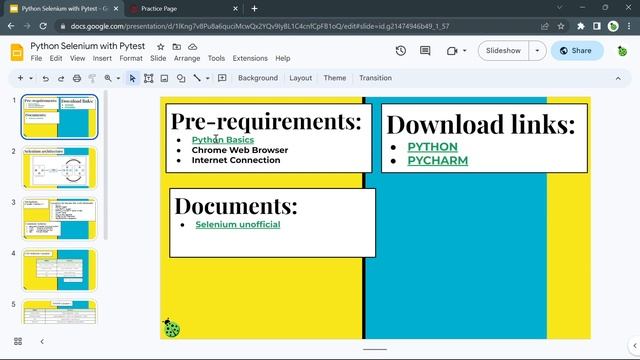Open the Extensions menu

coord(250,58)
